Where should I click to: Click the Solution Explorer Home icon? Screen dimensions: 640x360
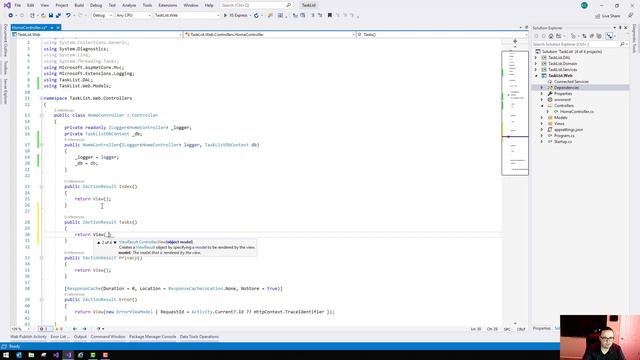click(x=551, y=36)
